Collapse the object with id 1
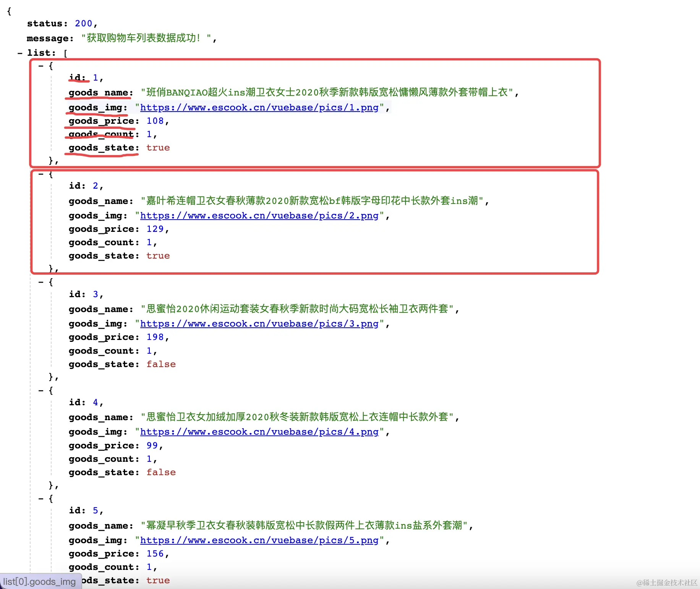The width and height of the screenshot is (700, 589). [41, 66]
